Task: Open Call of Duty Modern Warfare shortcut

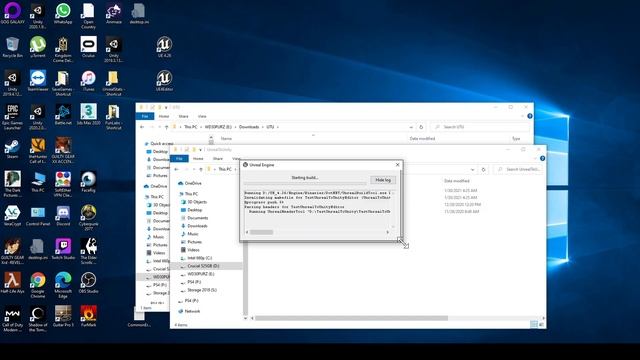Action: click(12, 319)
